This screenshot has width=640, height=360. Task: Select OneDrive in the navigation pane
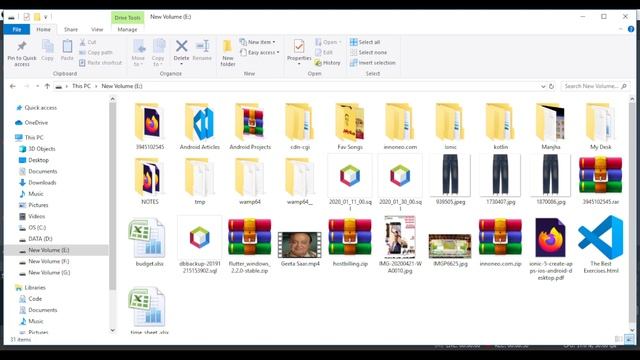pyautogui.click(x=36, y=122)
